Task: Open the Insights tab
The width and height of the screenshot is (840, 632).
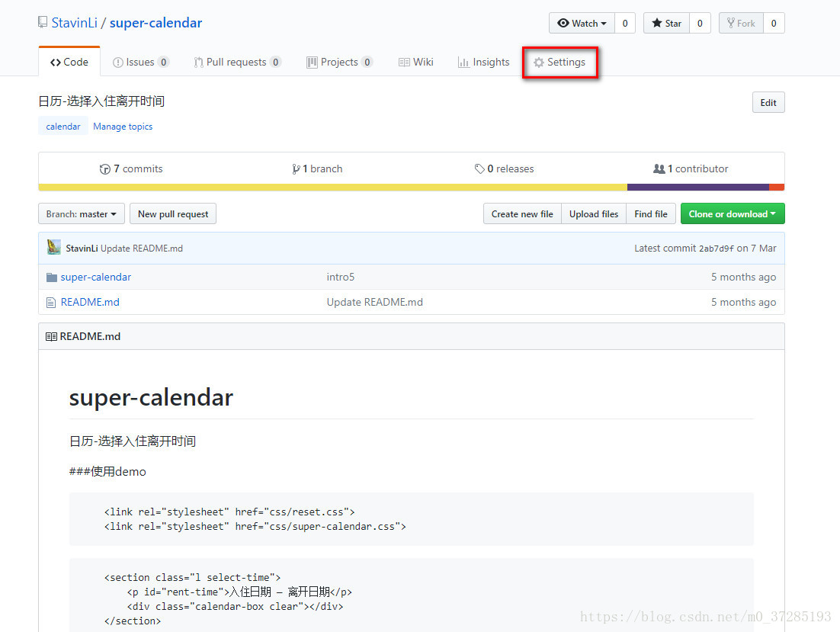Action: pyautogui.click(x=484, y=62)
